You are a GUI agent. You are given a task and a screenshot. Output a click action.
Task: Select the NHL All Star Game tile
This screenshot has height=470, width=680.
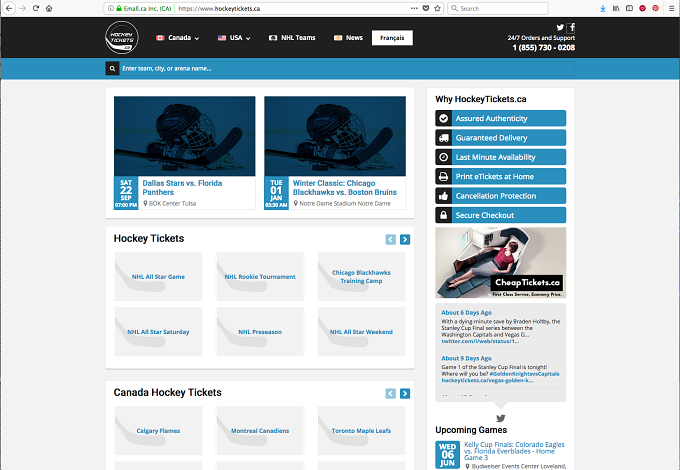tap(158, 277)
